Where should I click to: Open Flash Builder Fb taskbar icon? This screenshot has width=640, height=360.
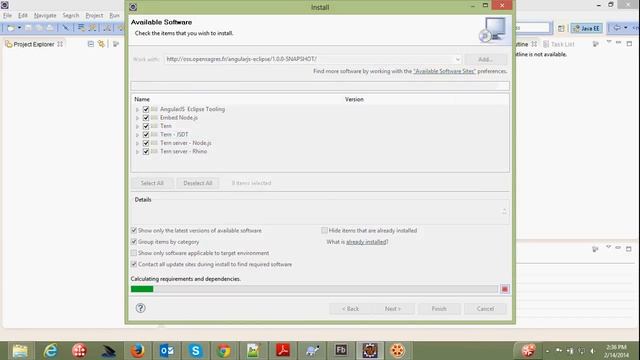(341, 350)
